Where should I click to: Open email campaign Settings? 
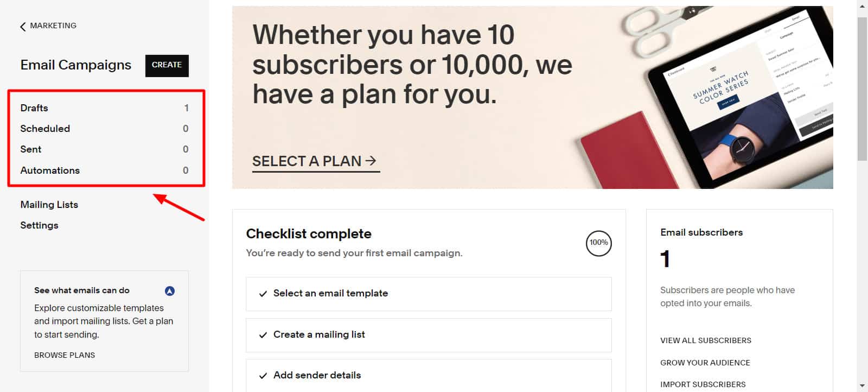click(x=39, y=225)
